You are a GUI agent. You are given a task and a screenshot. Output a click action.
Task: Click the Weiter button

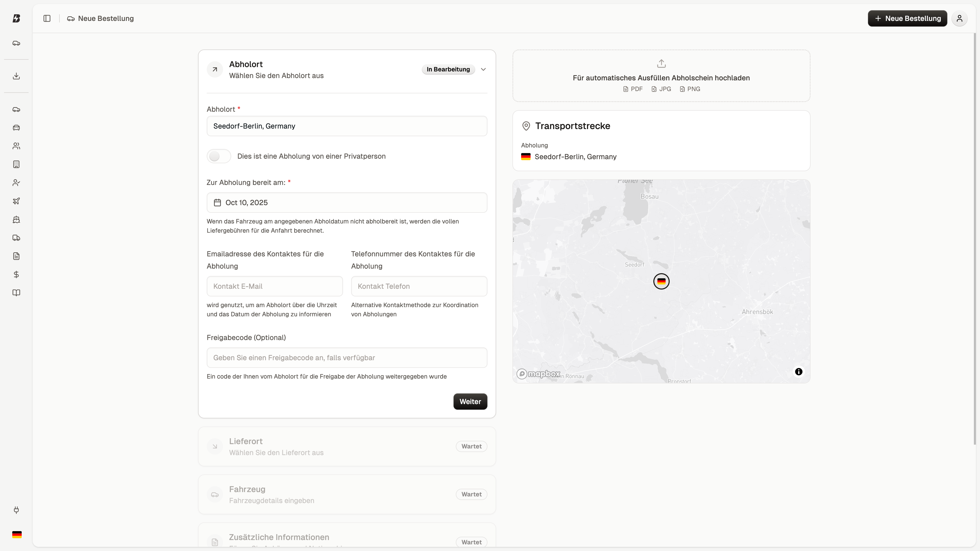pyautogui.click(x=470, y=402)
